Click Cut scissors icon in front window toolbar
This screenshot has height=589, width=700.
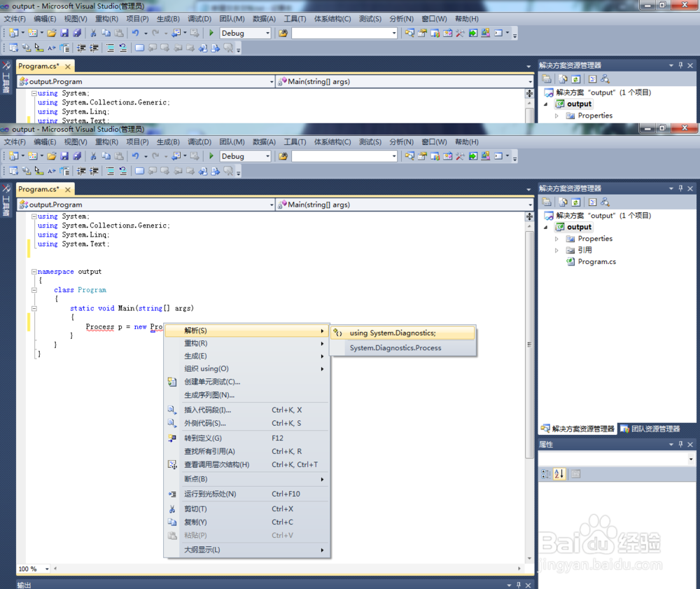(x=93, y=156)
